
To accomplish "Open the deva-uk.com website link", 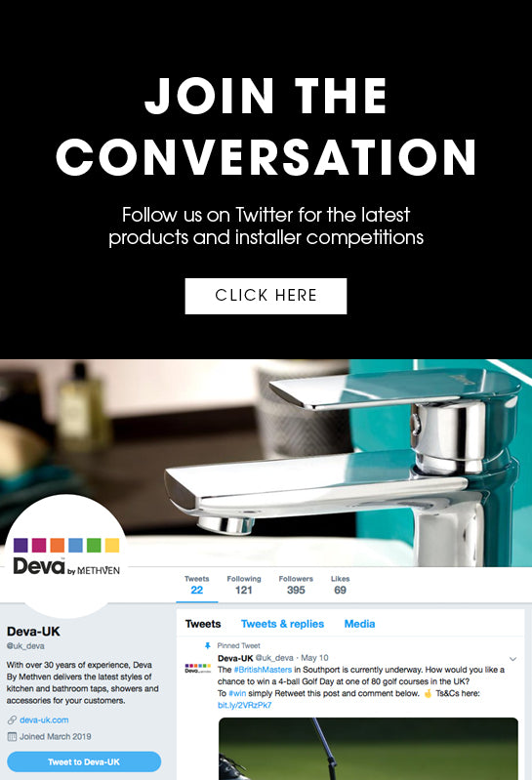I will coord(44,719).
